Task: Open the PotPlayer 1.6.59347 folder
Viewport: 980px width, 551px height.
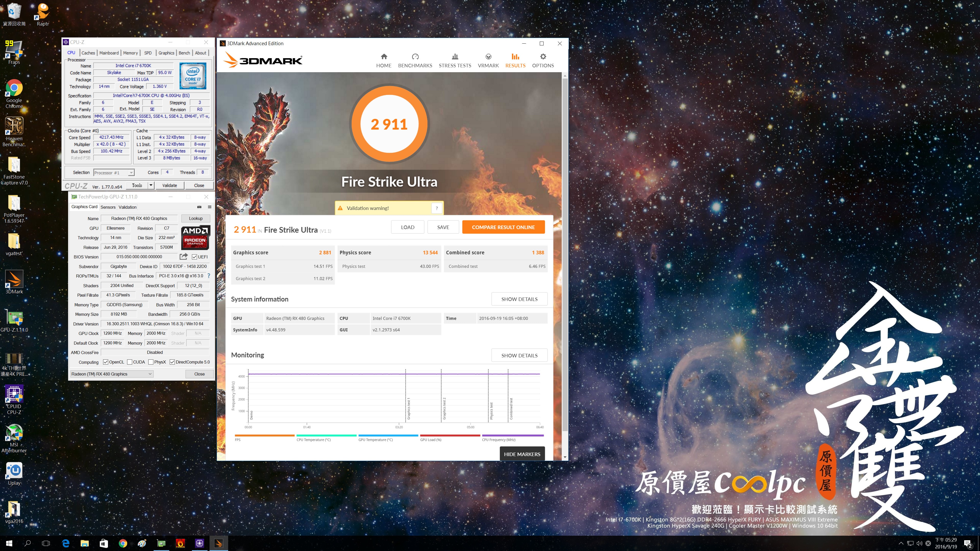Action: pos(14,209)
